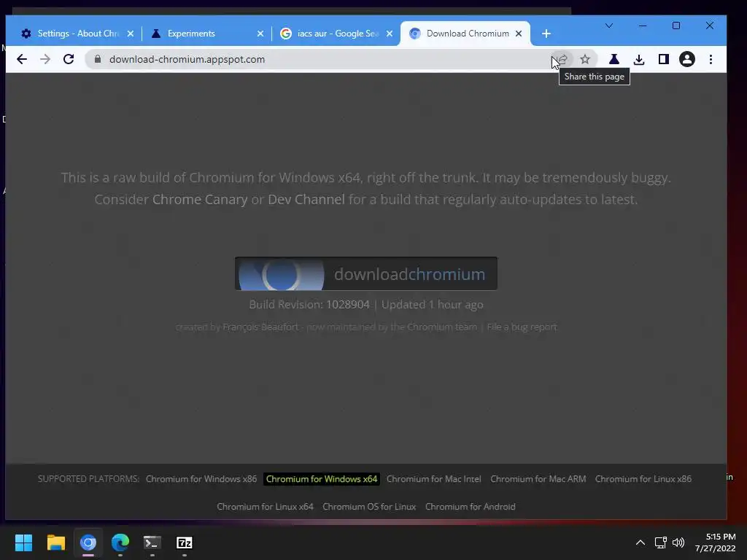The image size is (747, 560).
Task: Open the Chromium team link
Action: pos(441,327)
